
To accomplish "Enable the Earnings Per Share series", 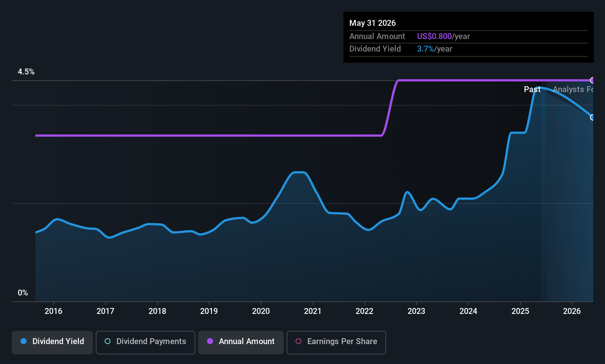I will [x=336, y=342].
